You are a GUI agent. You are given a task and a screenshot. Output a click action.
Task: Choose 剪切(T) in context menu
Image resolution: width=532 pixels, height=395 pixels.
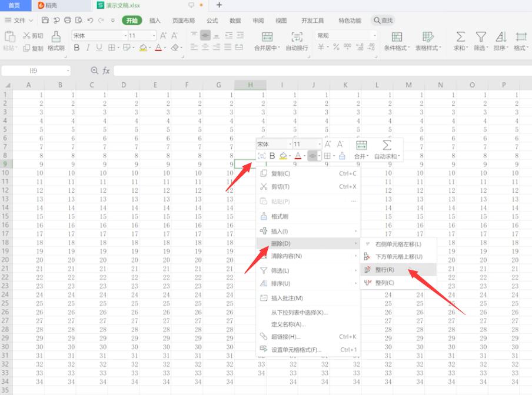pyautogui.click(x=308, y=187)
